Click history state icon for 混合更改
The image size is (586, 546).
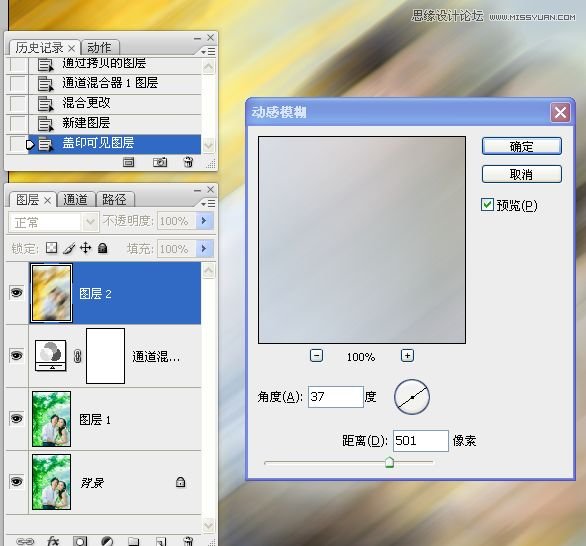click(46, 104)
